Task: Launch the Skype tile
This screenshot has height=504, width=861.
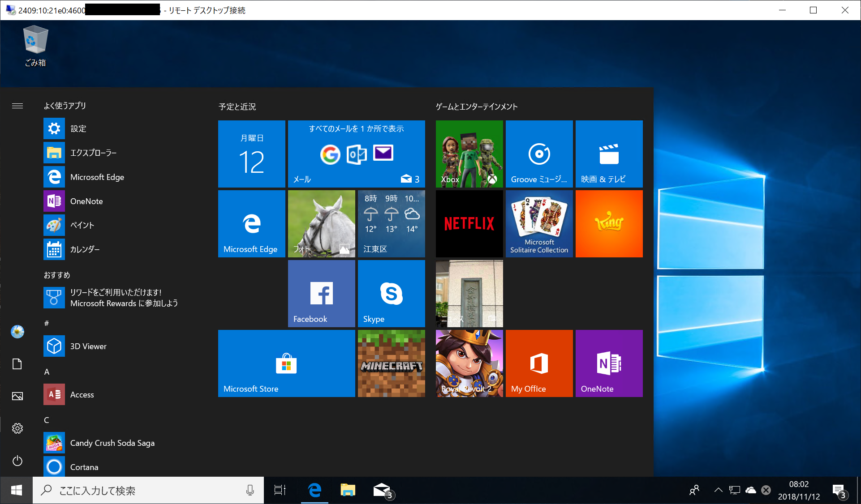Action: point(391,293)
